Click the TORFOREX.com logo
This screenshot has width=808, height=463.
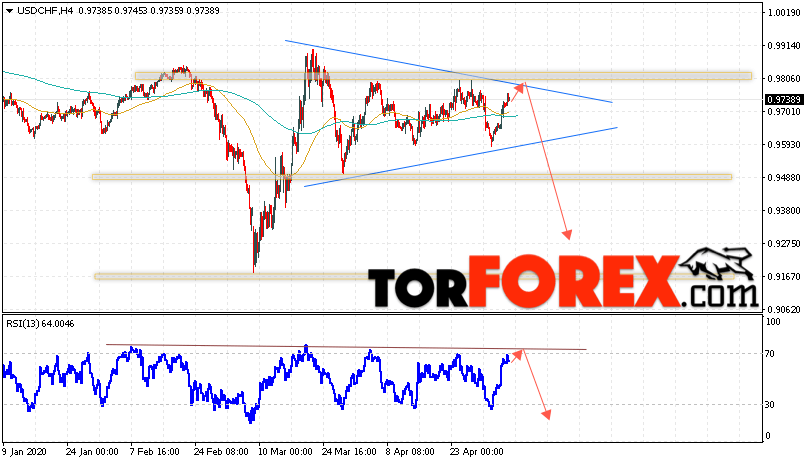[x=564, y=279]
